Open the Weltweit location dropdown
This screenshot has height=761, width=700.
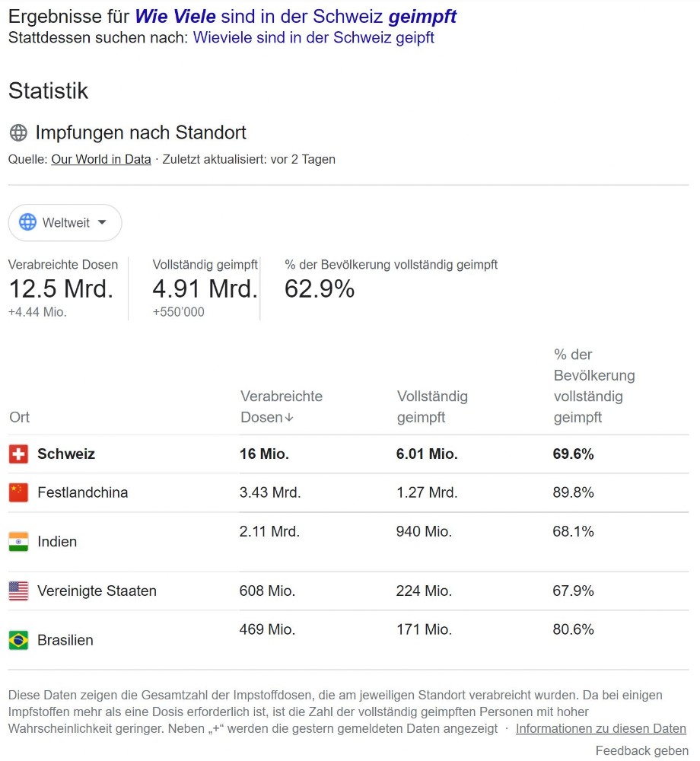pos(65,223)
